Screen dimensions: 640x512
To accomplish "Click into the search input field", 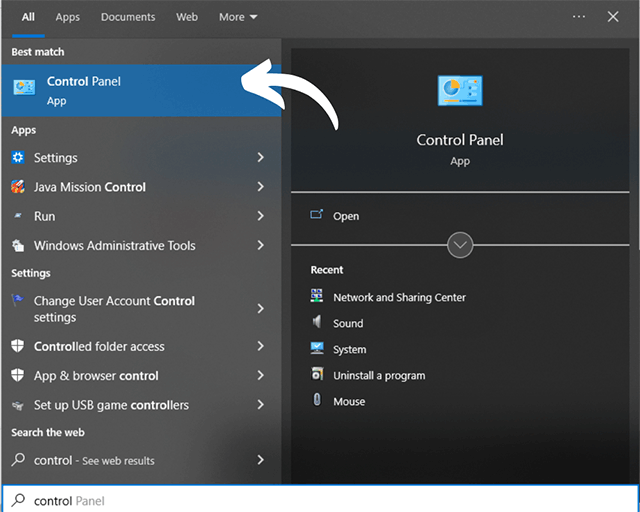I will tap(320, 499).
